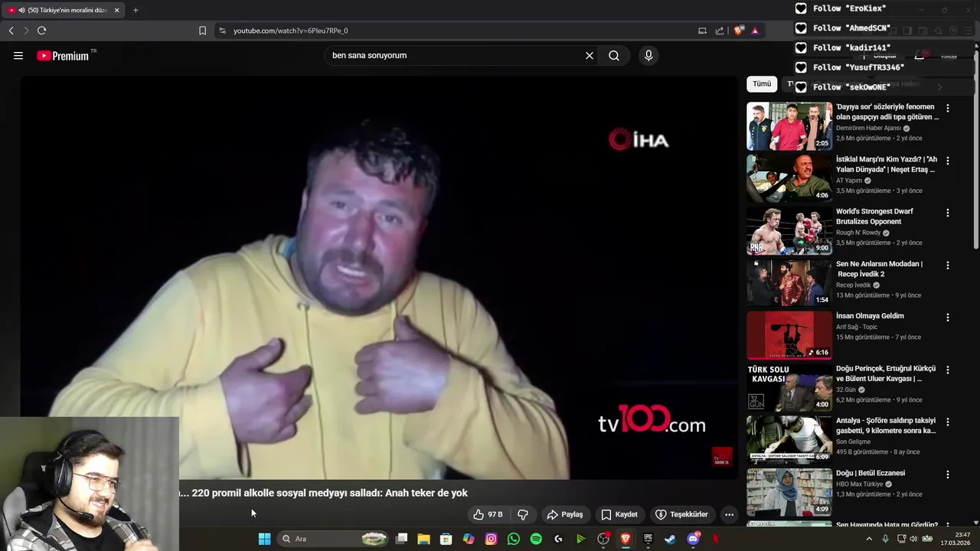Like the video (97 B)
The width and height of the screenshot is (980, 551).
click(488, 514)
